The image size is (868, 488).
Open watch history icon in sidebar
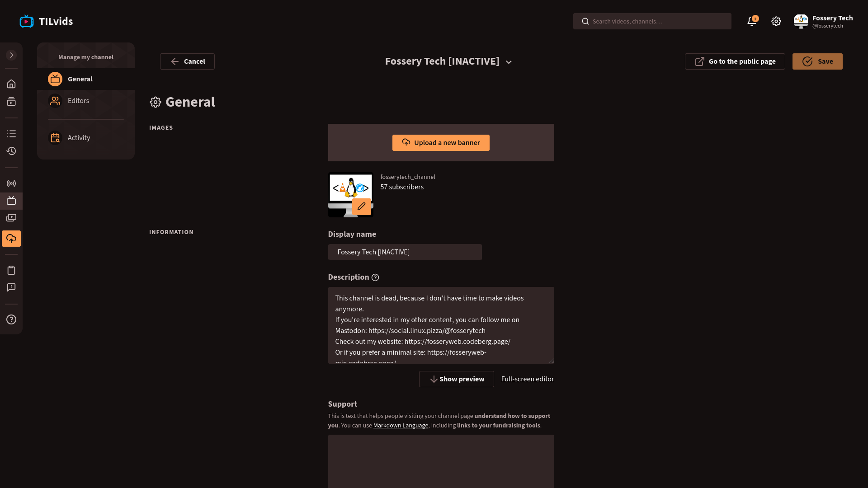[11, 151]
